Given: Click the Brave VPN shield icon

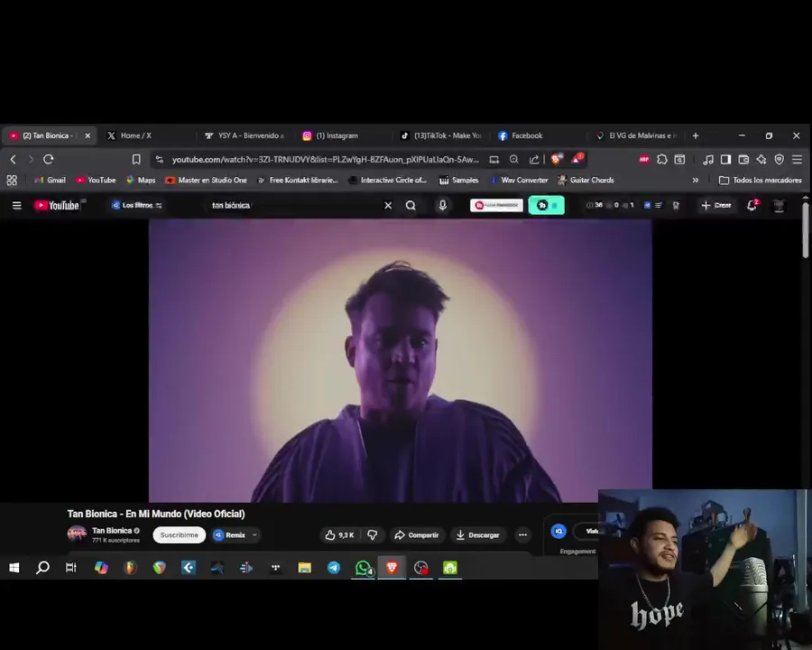Looking at the screenshot, I should point(780,160).
